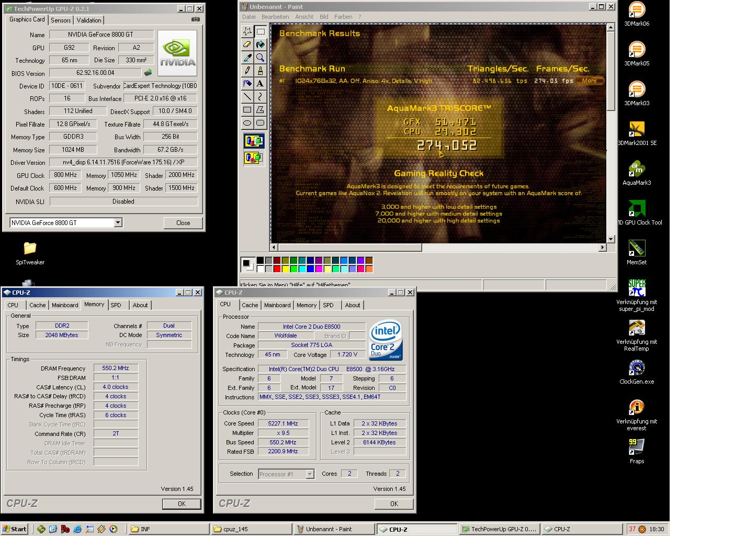Click the More button in AquaMark results
746x560 pixels.
click(x=590, y=81)
